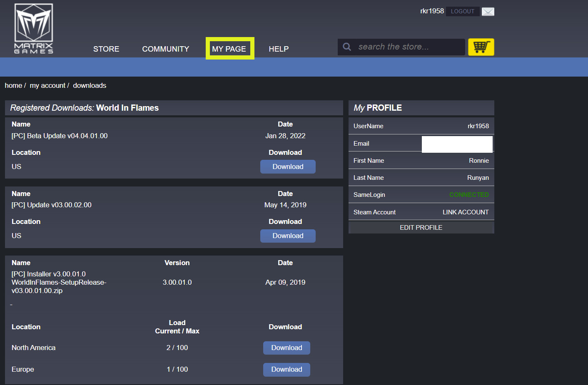Open the my account breadcrumb
This screenshot has width=588, height=385.
pyautogui.click(x=47, y=85)
